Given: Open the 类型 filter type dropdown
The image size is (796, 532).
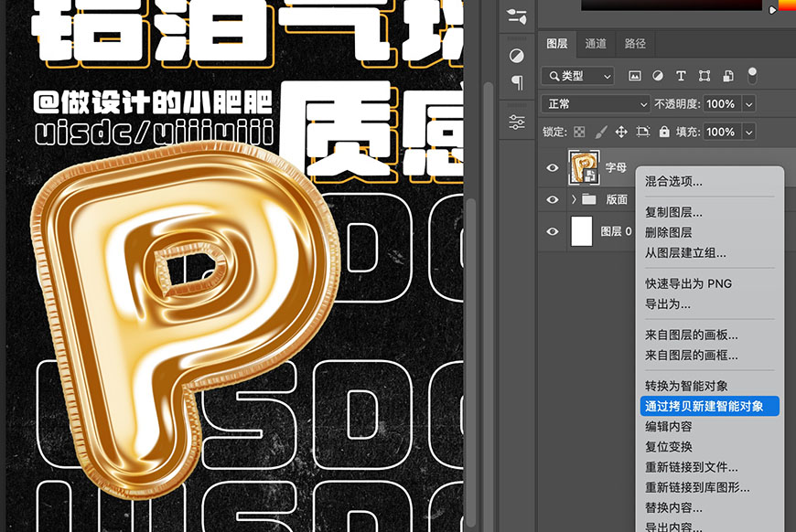Looking at the screenshot, I should click(577, 76).
